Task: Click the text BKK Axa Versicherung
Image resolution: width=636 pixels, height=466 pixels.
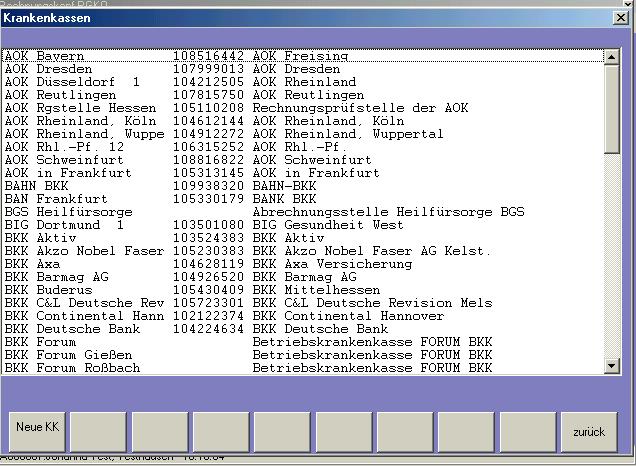Action: click(332, 264)
